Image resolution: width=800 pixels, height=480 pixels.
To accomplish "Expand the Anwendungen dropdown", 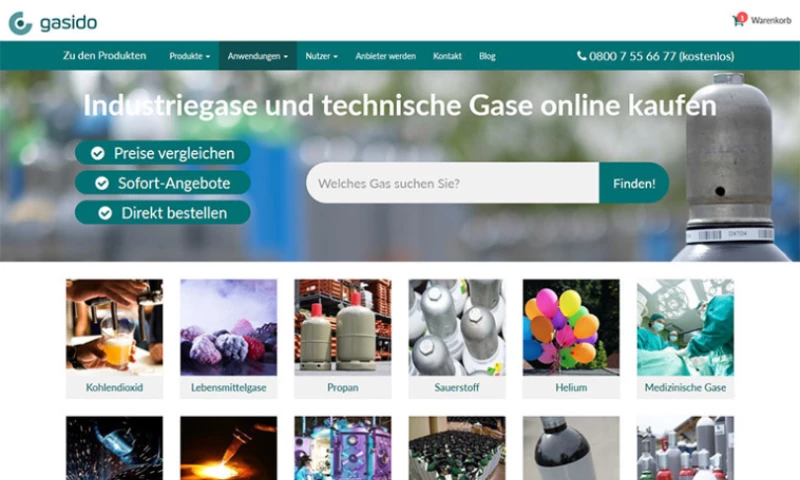I will tap(258, 56).
